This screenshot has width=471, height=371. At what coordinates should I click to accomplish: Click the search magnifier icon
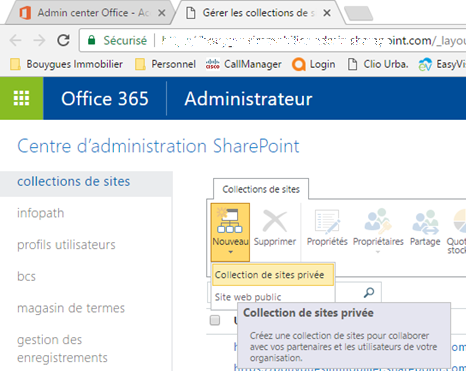coord(369,293)
